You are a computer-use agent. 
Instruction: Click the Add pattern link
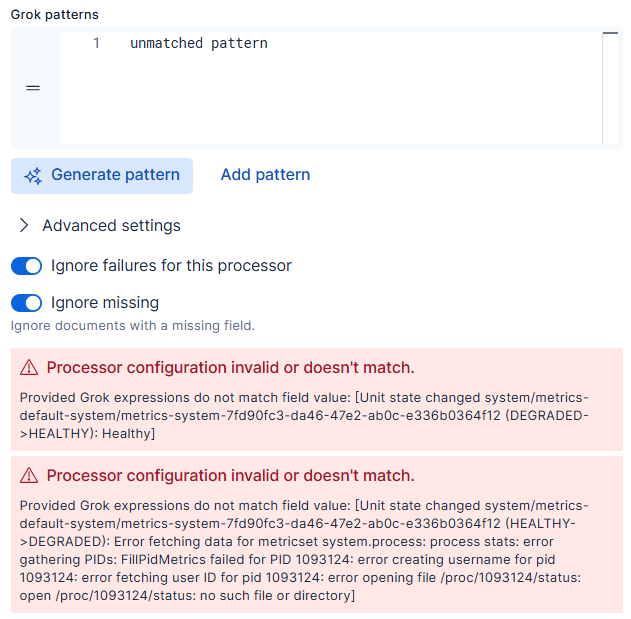pyautogui.click(x=265, y=175)
